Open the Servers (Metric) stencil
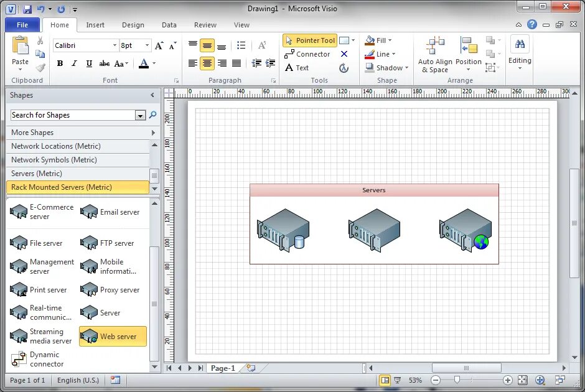 (x=78, y=174)
